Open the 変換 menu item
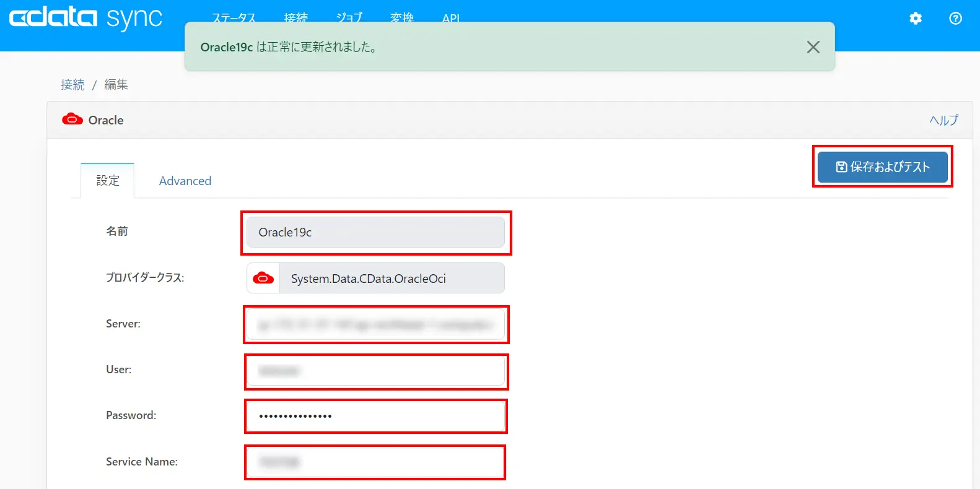This screenshot has width=980, height=489. coord(402,17)
